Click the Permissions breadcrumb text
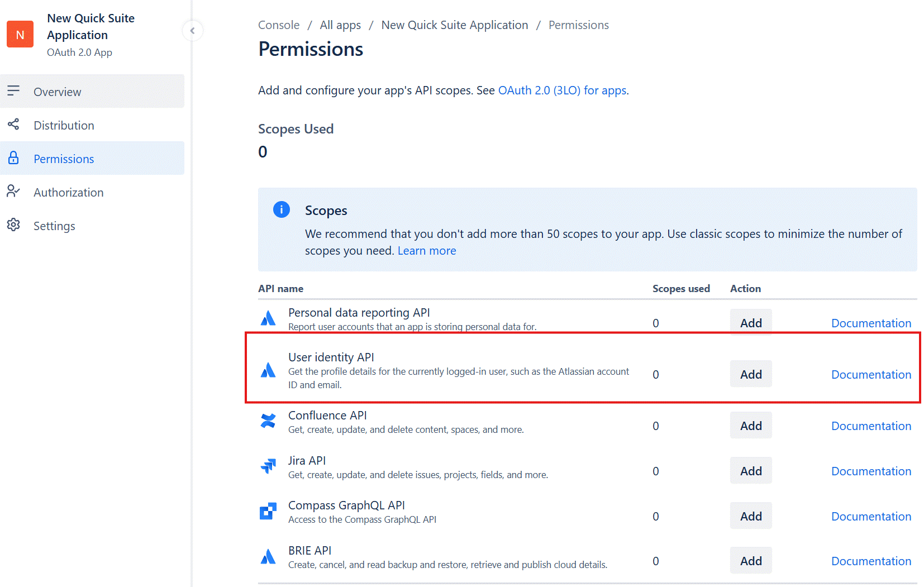 579,25
